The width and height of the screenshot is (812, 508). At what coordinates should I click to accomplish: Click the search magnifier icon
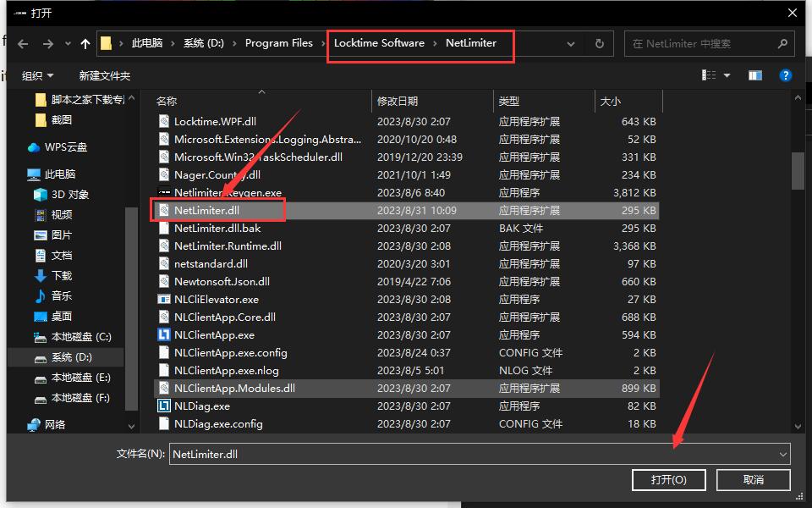[x=782, y=43]
